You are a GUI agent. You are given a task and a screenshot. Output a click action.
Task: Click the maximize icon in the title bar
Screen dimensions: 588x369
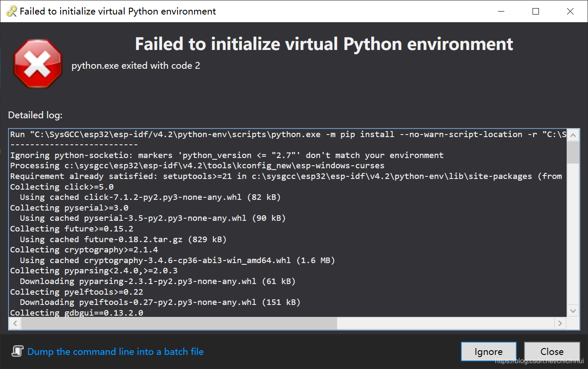click(536, 11)
